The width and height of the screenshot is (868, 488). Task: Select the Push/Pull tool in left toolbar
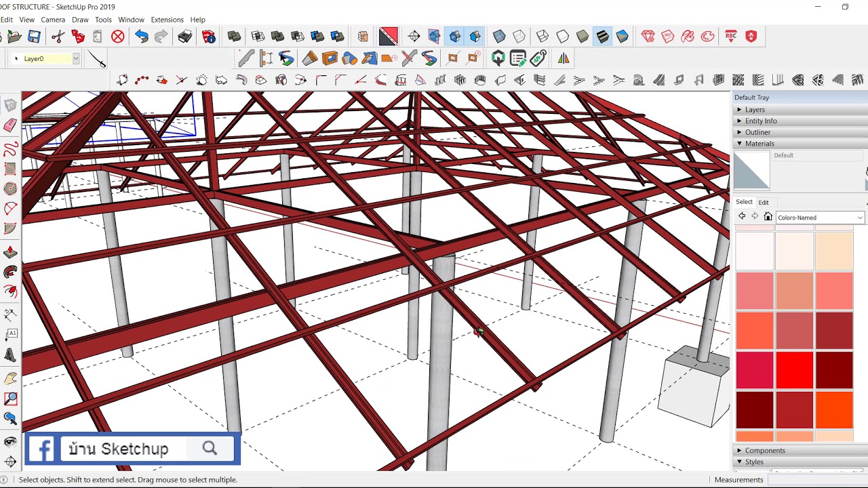click(10, 253)
